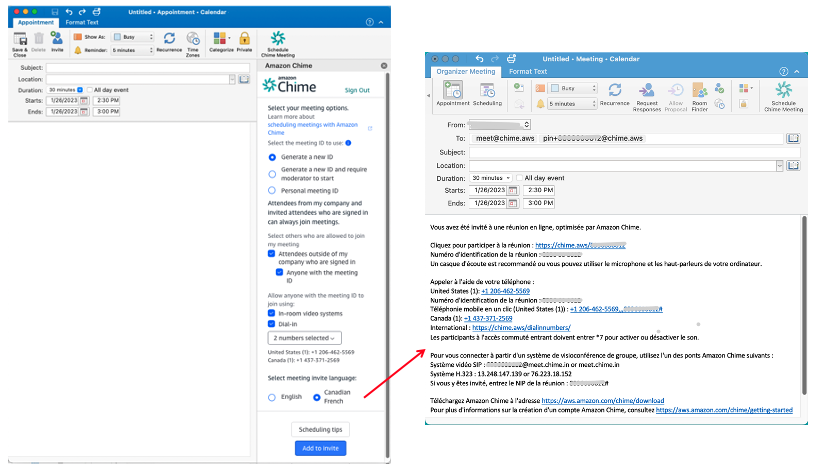Open Room Finder in Meeting window

tap(700, 96)
